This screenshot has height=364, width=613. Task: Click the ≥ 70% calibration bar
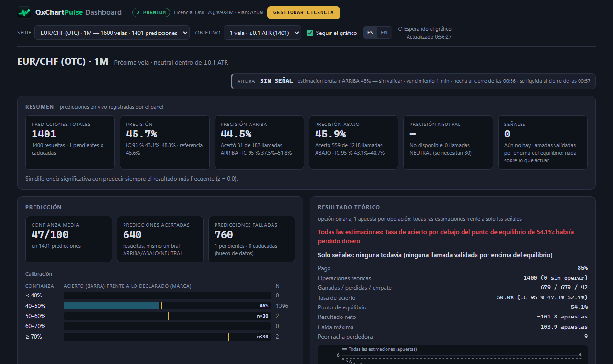(x=167, y=337)
